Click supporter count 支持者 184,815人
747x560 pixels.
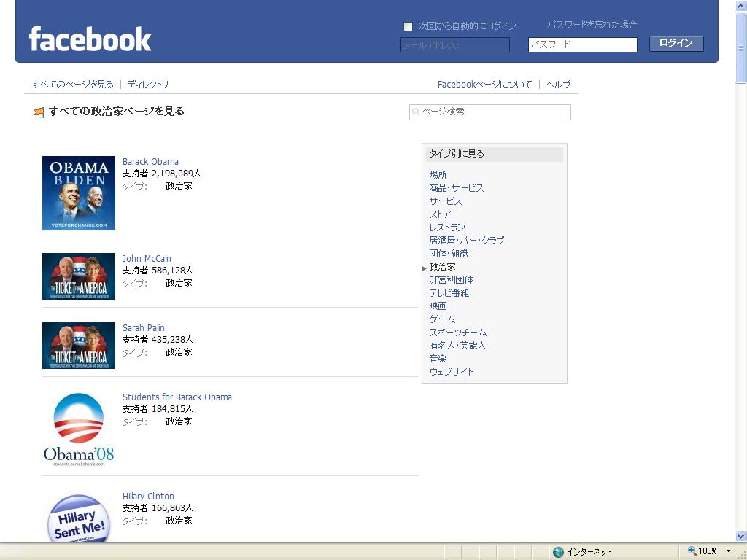click(x=158, y=409)
